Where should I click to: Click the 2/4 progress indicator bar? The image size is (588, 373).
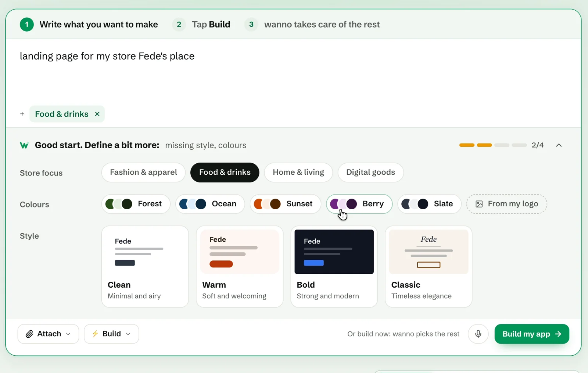tap(493, 145)
